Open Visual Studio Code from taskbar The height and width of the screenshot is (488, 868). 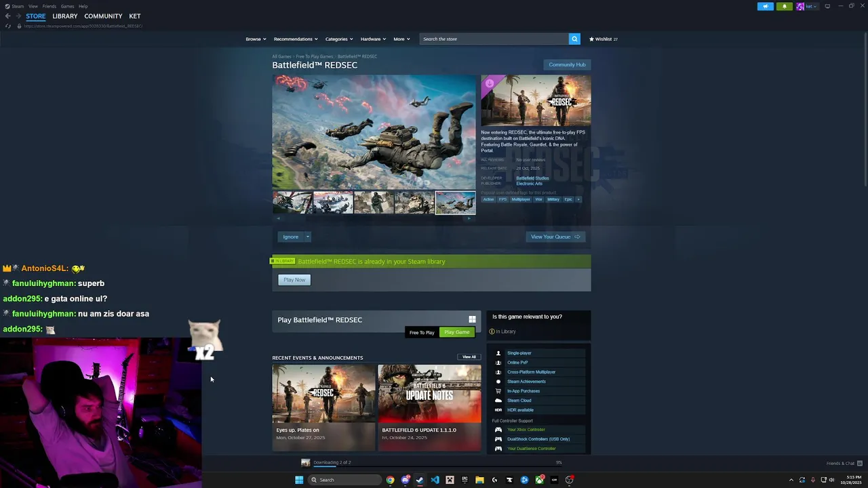(435, 480)
